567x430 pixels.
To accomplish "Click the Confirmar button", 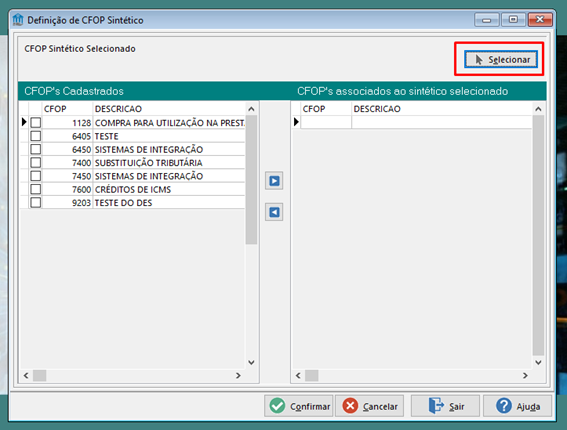I will 299,406.
